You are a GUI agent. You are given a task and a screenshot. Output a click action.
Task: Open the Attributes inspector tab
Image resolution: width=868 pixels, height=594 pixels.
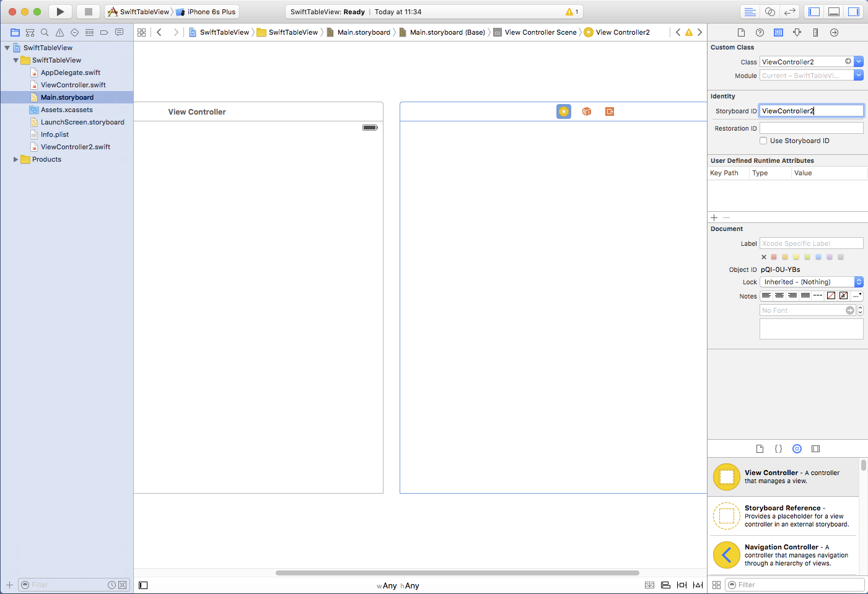pyautogui.click(x=797, y=32)
